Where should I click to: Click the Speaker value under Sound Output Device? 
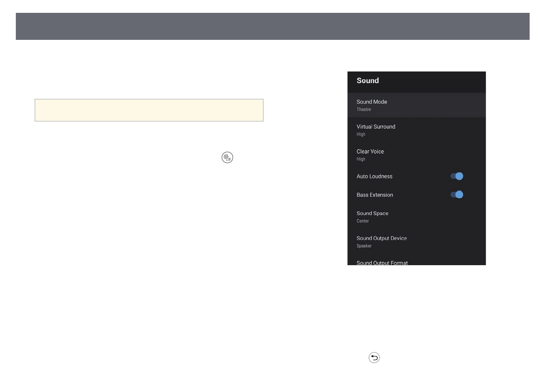click(x=364, y=246)
